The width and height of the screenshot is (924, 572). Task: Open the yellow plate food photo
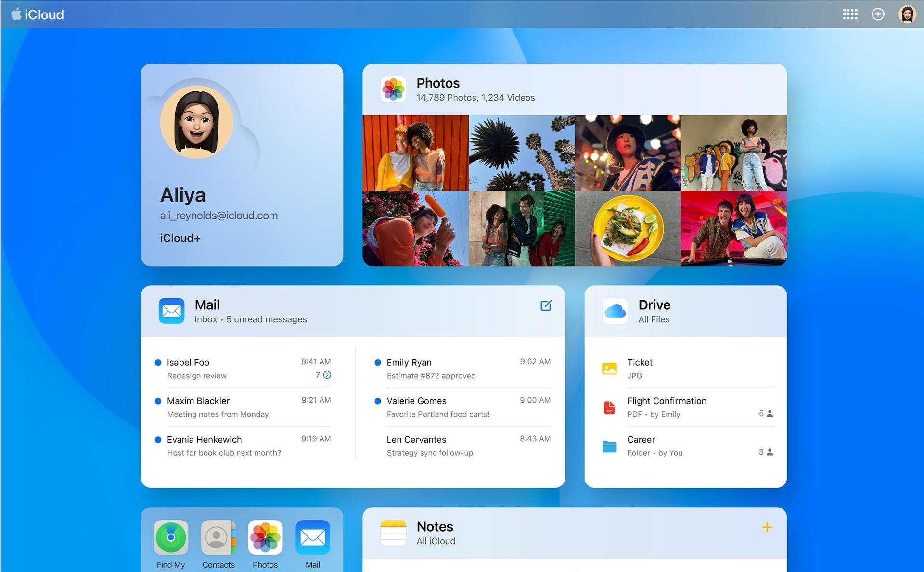pos(628,228)
